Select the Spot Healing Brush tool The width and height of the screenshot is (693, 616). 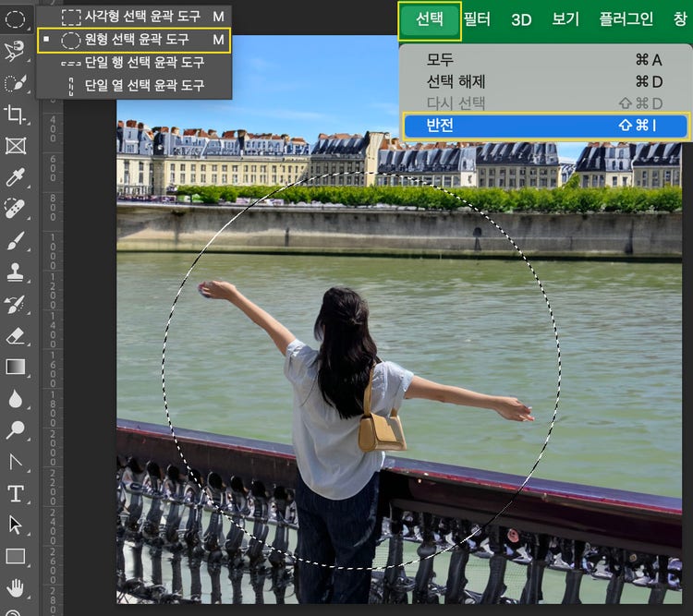coord(15,209)
